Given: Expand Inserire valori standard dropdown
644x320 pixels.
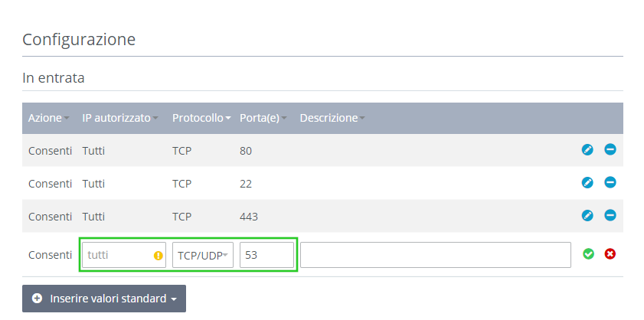Looking at the screenshot, I should coord(104,299).
